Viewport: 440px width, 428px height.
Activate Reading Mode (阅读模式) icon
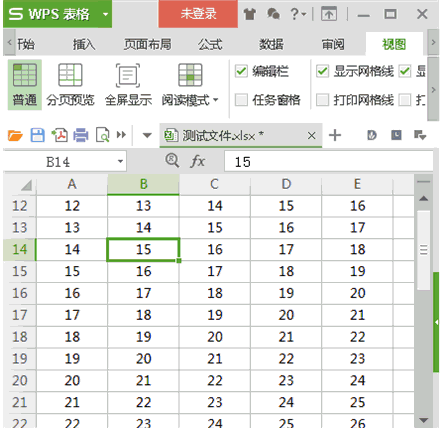pos(190,75)
